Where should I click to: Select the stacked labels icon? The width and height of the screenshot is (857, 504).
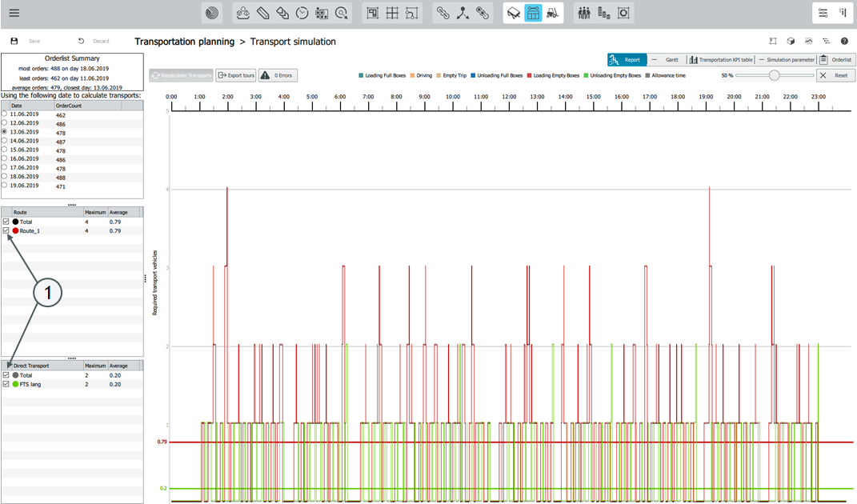(282, 13)
